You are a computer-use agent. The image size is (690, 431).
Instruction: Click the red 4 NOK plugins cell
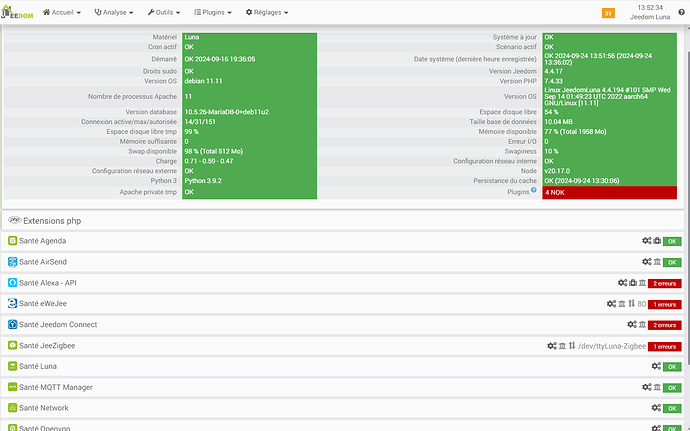click(609, 192)
